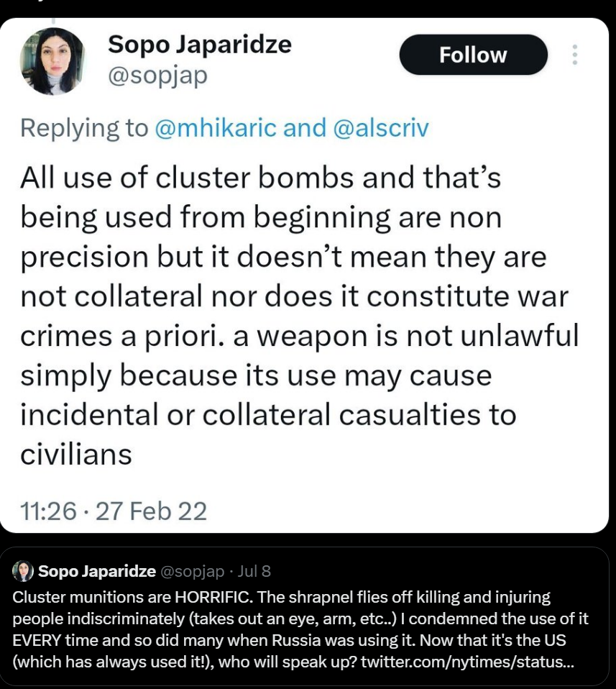Click the 27 Feb 22 date
This screenshot has width=616, height=689.
[151, 511]
